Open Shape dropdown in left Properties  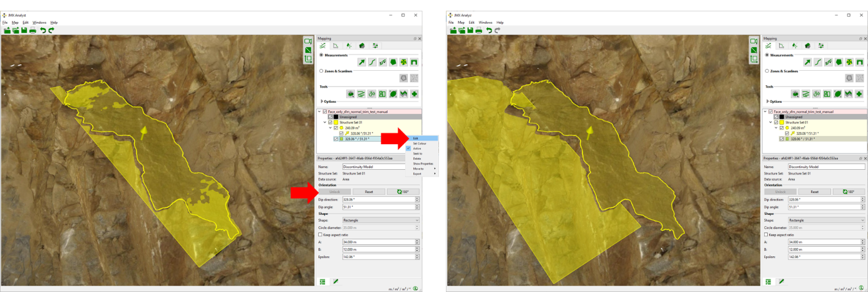(381, 221)
